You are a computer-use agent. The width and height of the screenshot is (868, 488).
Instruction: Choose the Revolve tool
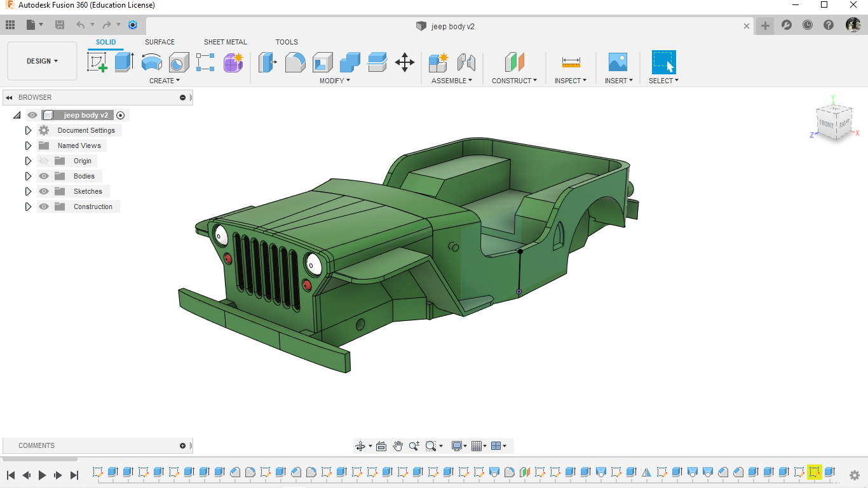pyautogui.click(x=151, y=62)
